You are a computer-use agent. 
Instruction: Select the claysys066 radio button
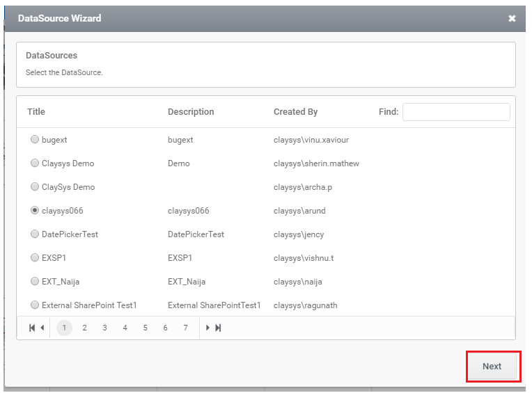click(35, 210)
